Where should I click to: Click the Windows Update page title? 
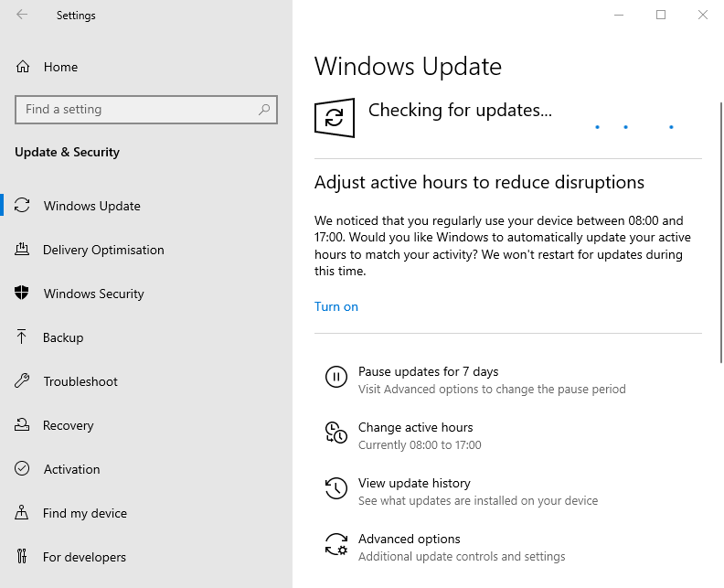click(x=408, y=66)
